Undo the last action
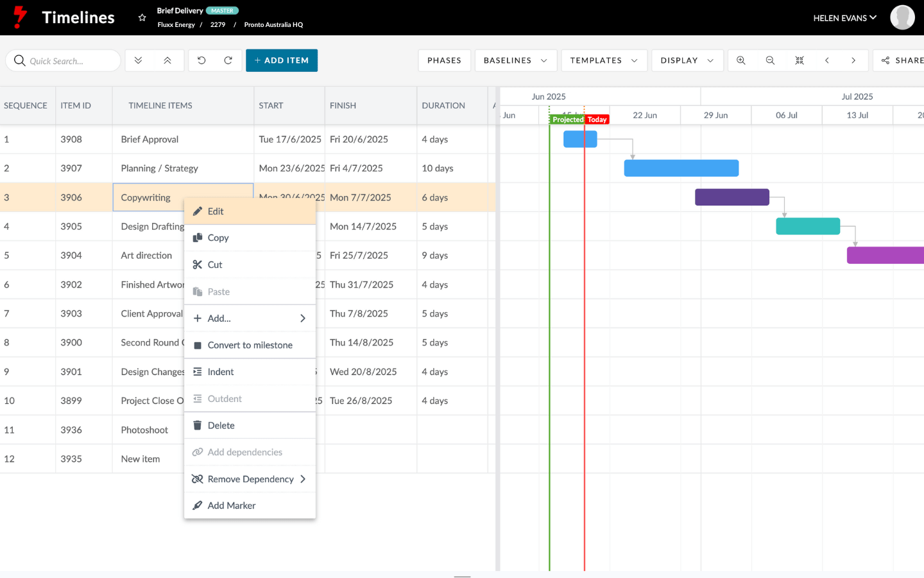Image resolution: width=924 pixels, height=578 pixels. pyautogui.click(x=201, y=60)
